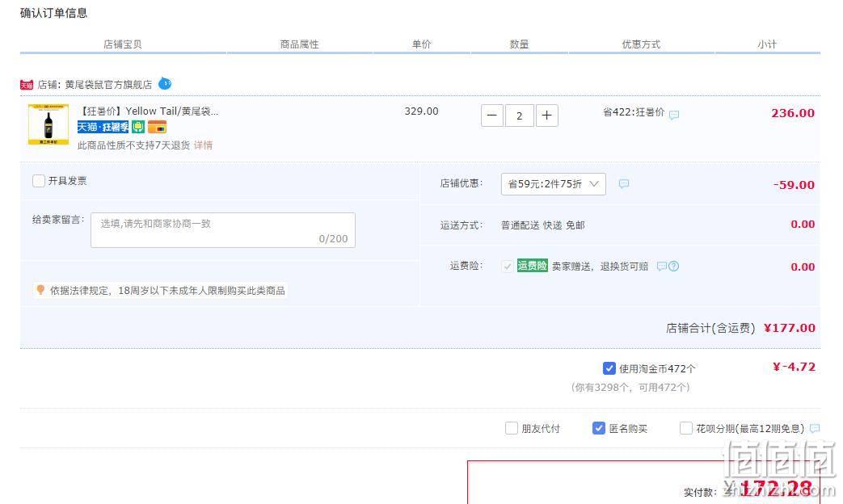Screen dimensions: 843x504
Task: Click the 天猫·狂暑季 promotion badge
Action: 103,127
